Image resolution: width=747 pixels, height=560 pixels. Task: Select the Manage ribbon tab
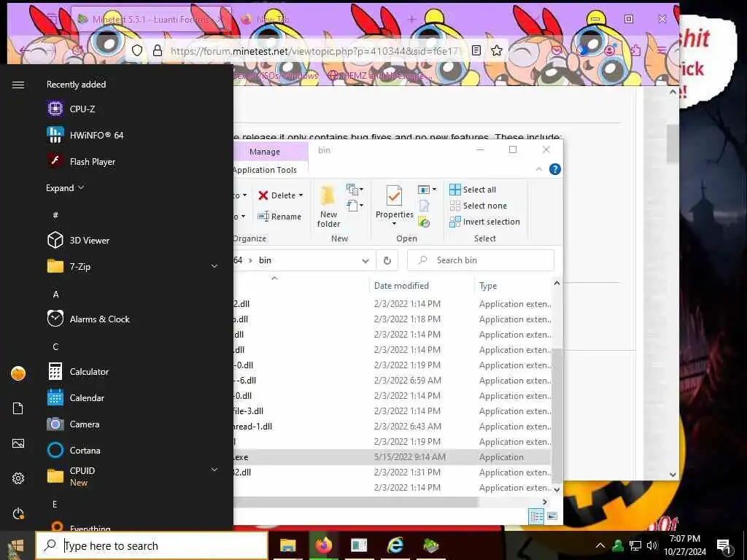264,152
